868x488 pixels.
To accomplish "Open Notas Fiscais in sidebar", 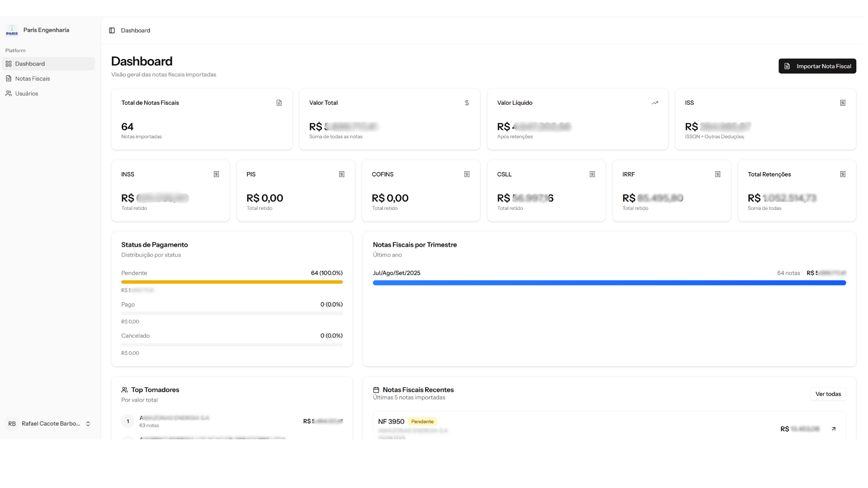I will (33, 79).
